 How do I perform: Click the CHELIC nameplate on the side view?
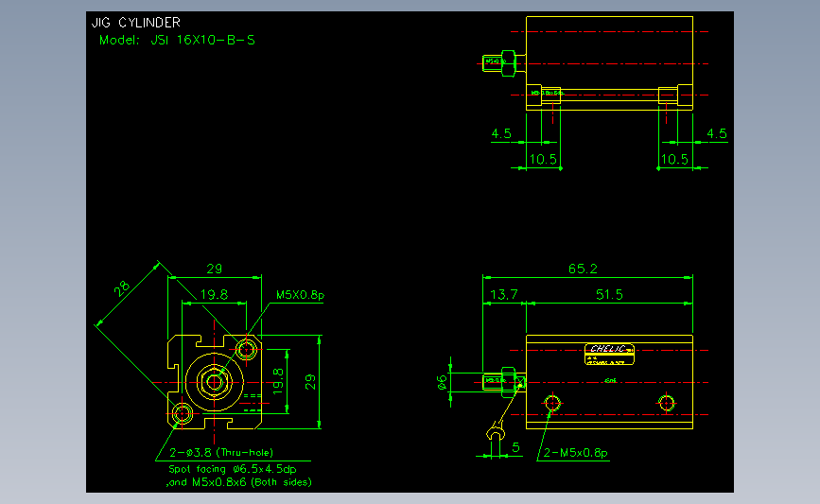[609, 354]
